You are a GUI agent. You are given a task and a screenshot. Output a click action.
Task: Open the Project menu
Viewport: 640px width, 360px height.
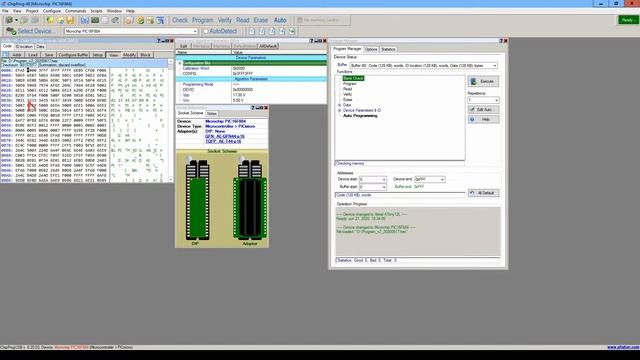(32, 11)
